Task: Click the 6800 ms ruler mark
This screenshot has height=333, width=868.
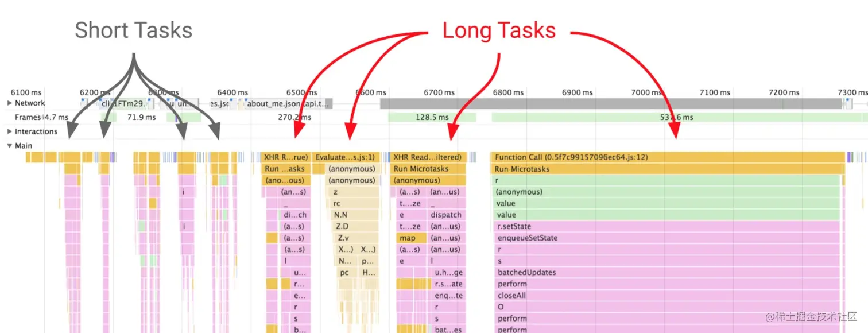Action: (508, 92)
